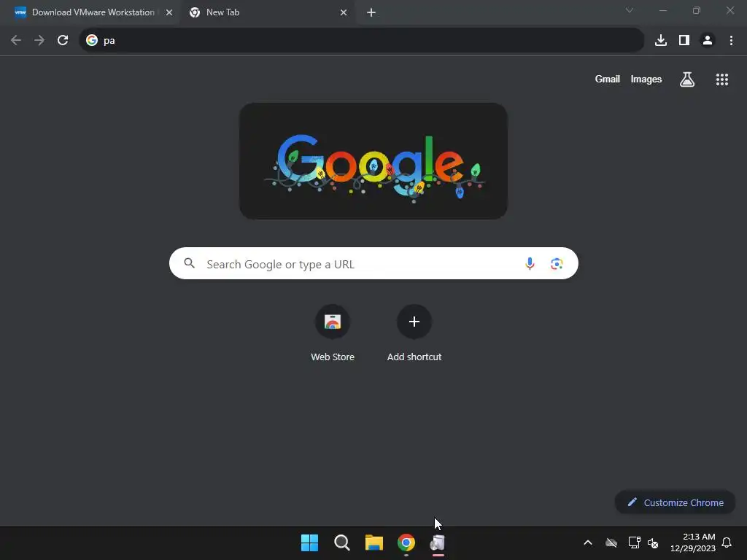Open the Windows Start menu
This screenshot has width=747, height=560.
coord(309,542)
